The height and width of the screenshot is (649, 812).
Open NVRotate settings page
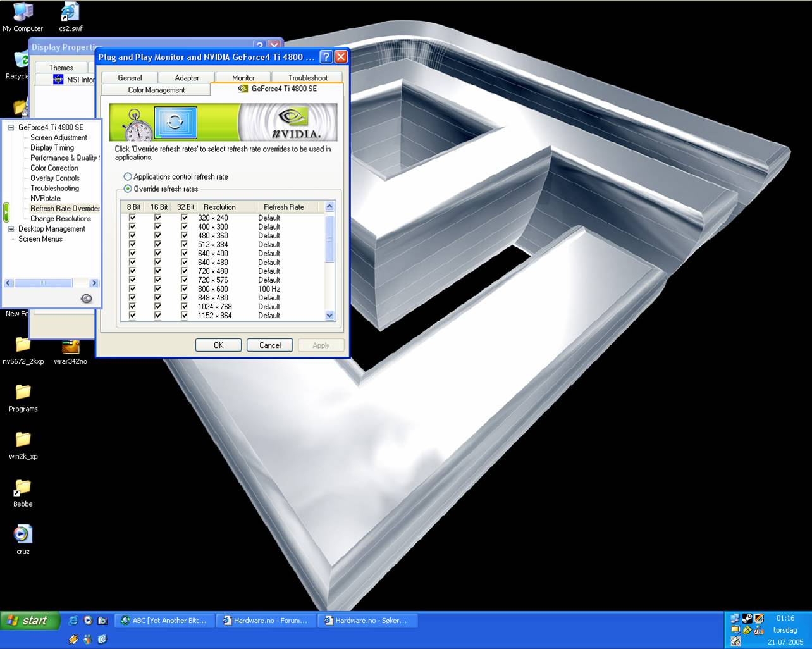click(46, 198)
